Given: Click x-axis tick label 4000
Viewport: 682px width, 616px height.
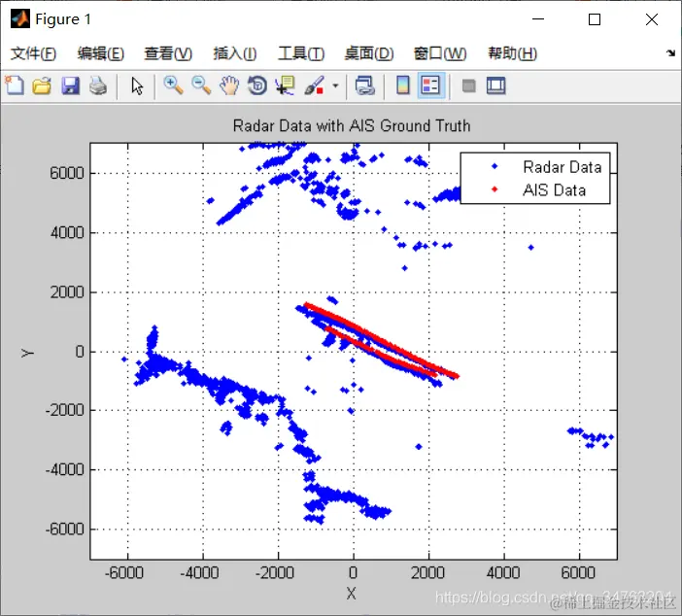Looking at the screenshot, I should (503, 572).
